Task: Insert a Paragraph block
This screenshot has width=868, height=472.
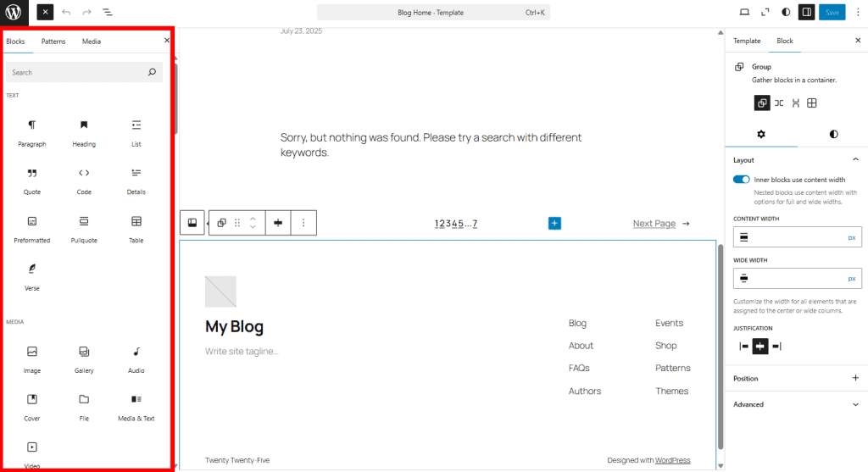Action: tap(32, 133)
